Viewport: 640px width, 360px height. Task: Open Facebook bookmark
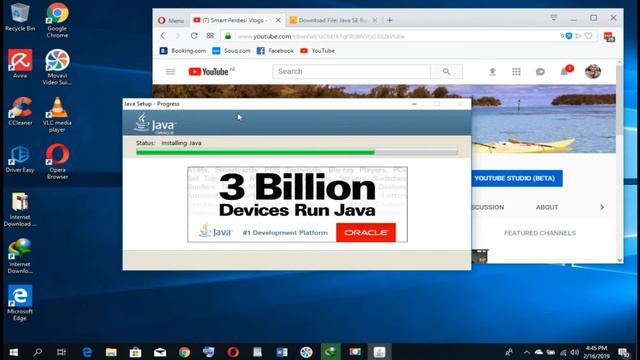coord(275,51)
